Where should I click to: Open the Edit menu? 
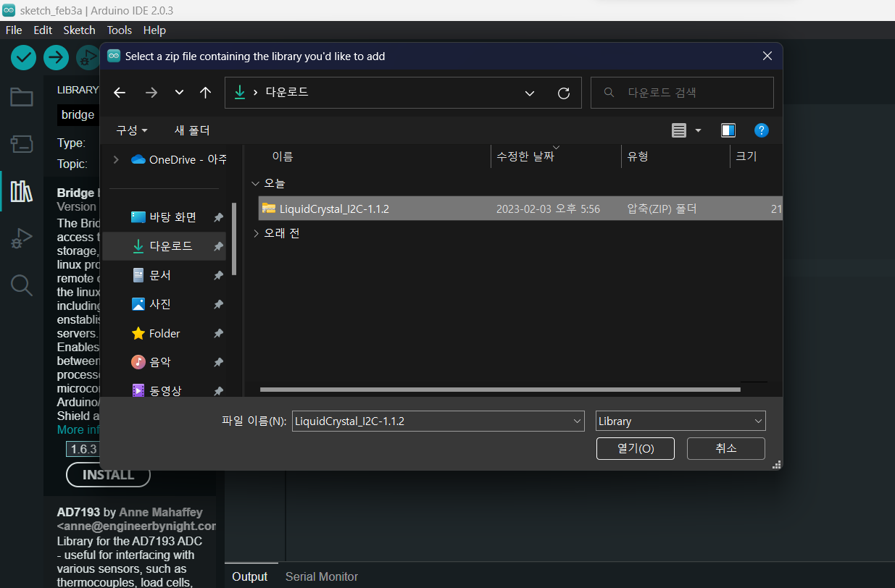pyautogui.click(x=43, y=30)
